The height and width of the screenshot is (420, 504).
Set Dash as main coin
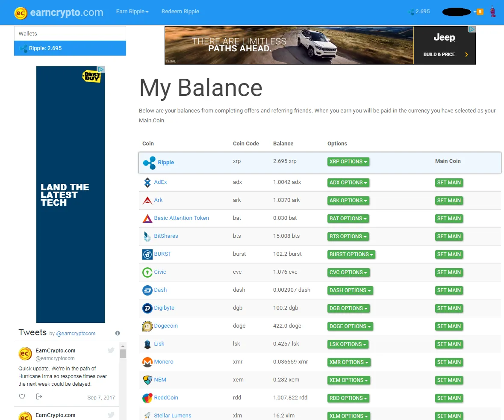(x=449, y=290)
